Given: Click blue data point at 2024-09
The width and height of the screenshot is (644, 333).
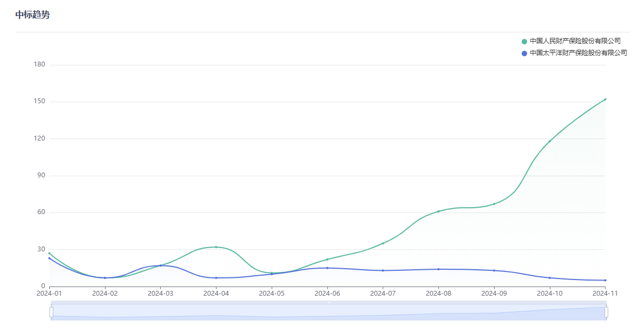Looking at the screenshot, I should pos(494,270).
